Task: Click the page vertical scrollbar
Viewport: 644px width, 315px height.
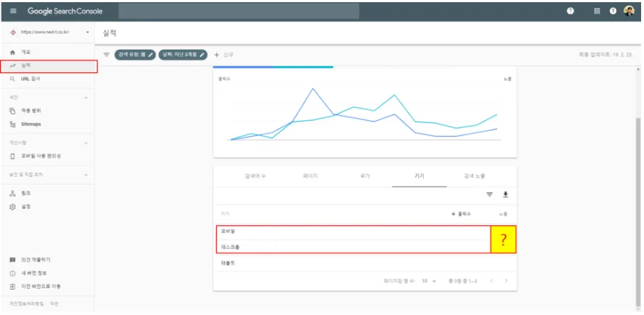Action: 637,181
